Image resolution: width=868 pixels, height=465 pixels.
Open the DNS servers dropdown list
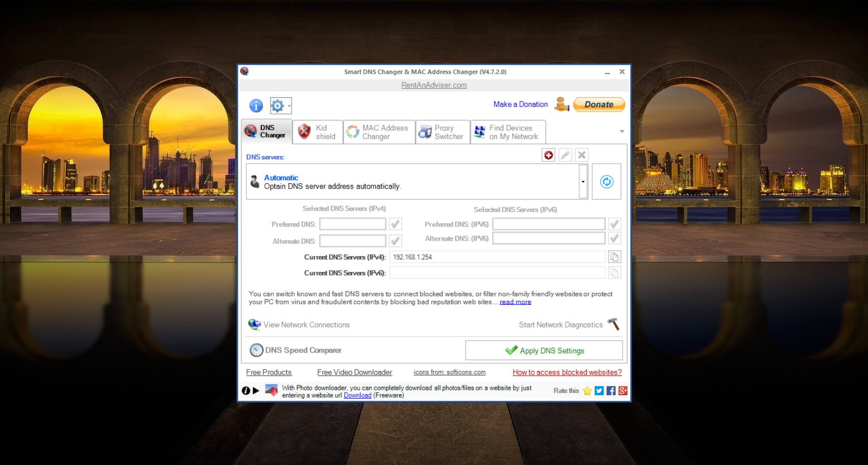pos(582,181)
